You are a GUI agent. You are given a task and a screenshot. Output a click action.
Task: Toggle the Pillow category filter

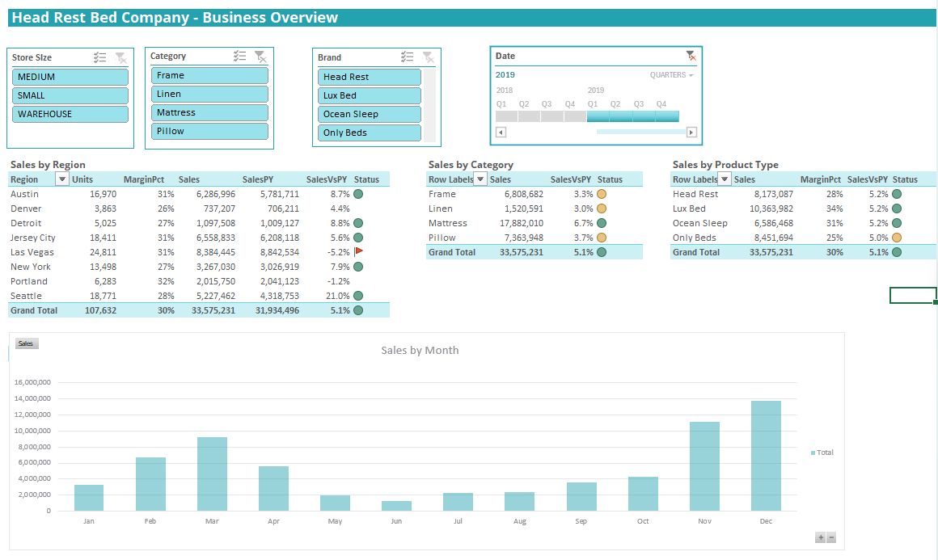click(209, 131)
